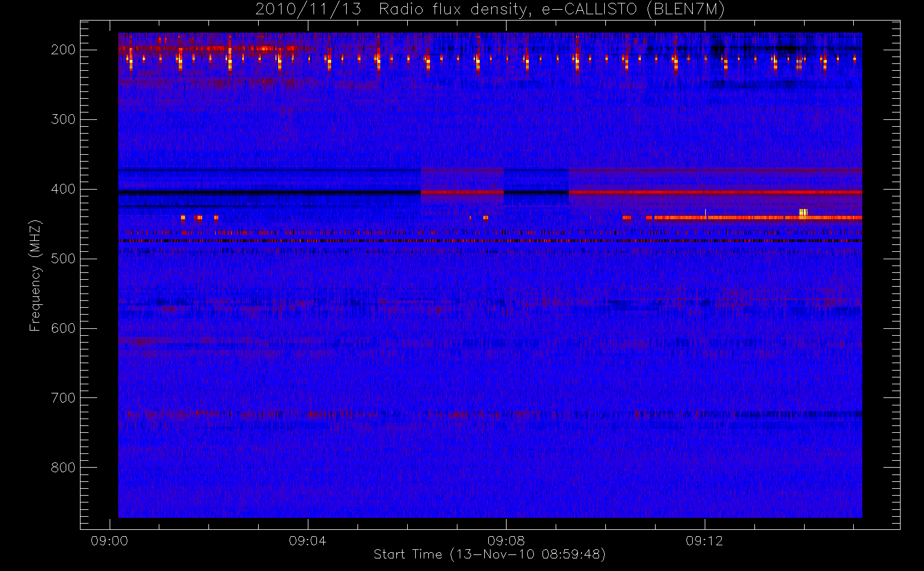The height and width of the screenshot is (571, 924).
Task: Click the plot title "2010/11/13 Radio flux density, e-CALLISTO (BLEN7M)"
Action: [x=489, y=10]
